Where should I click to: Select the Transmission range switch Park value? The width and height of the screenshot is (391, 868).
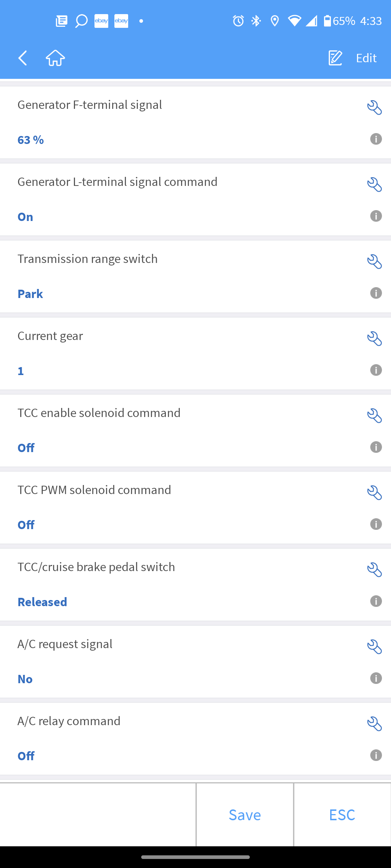click(x=30, y=294)
